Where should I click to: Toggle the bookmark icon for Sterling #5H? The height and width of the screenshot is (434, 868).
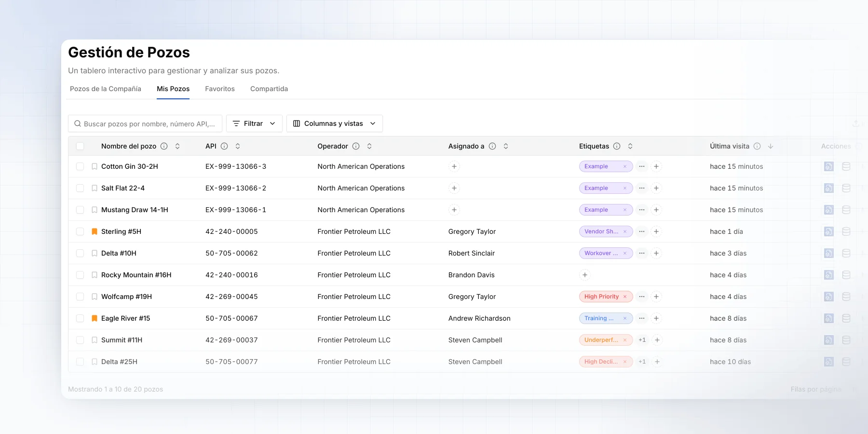tap(95, 231)
